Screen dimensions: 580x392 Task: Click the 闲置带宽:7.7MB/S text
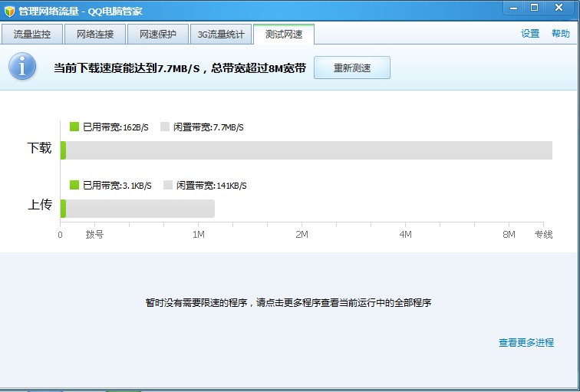coord(208,127)
